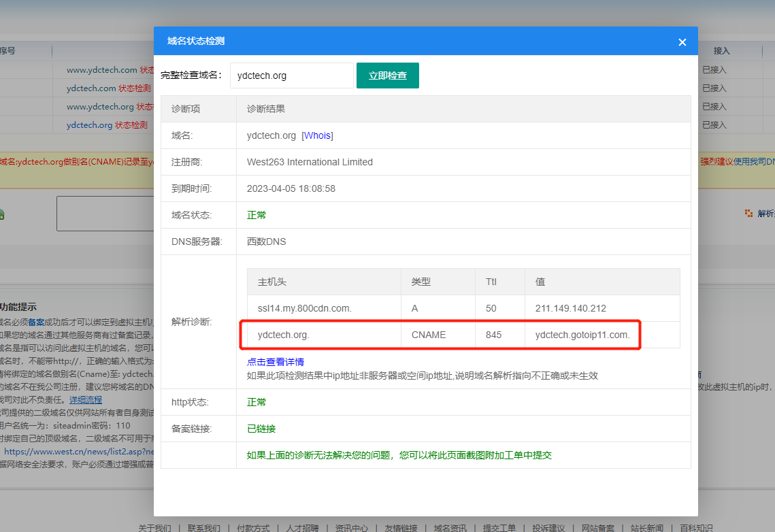This screenshot has width=775, height=532.
Task: Close the 域名状态检测 dialog
Action: [682, 42]
